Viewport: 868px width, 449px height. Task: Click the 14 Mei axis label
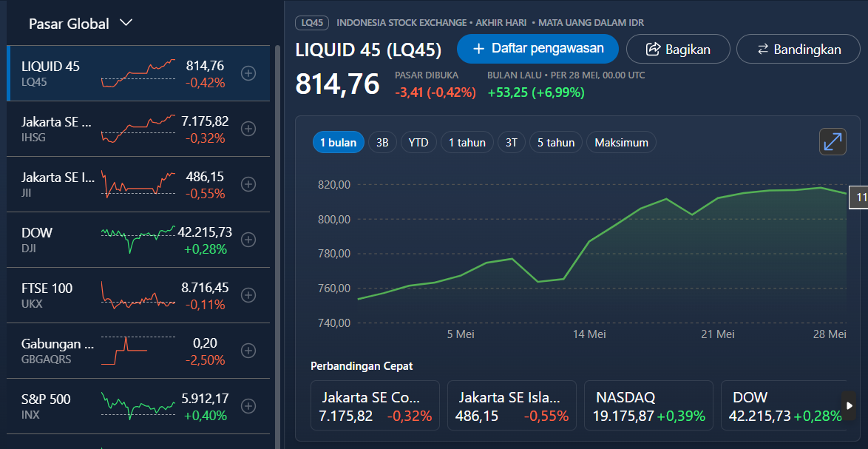(x=589, y=334)
